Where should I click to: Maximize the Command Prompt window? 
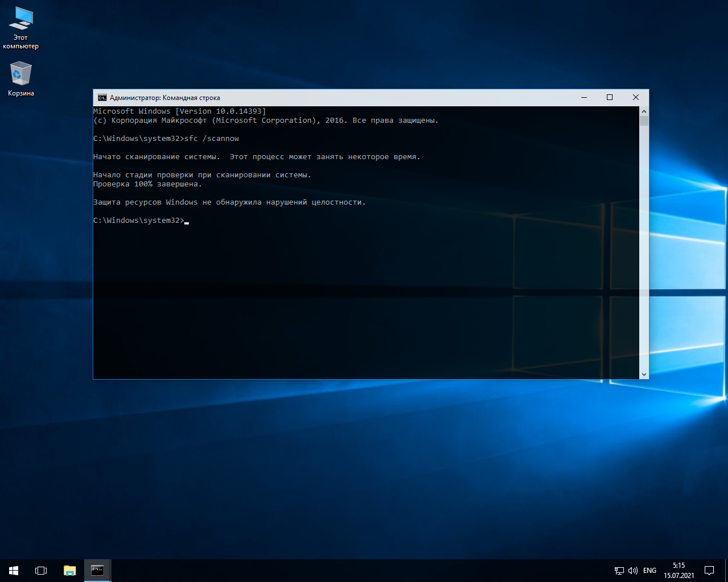(x=610, y=98)
